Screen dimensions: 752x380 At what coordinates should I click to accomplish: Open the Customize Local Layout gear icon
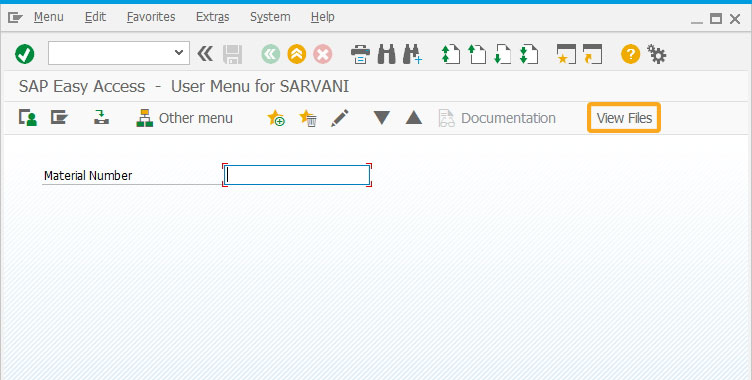657,54
